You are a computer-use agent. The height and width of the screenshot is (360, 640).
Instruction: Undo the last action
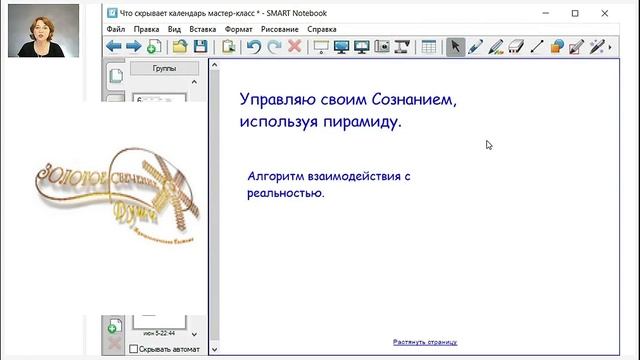[254, 47]
